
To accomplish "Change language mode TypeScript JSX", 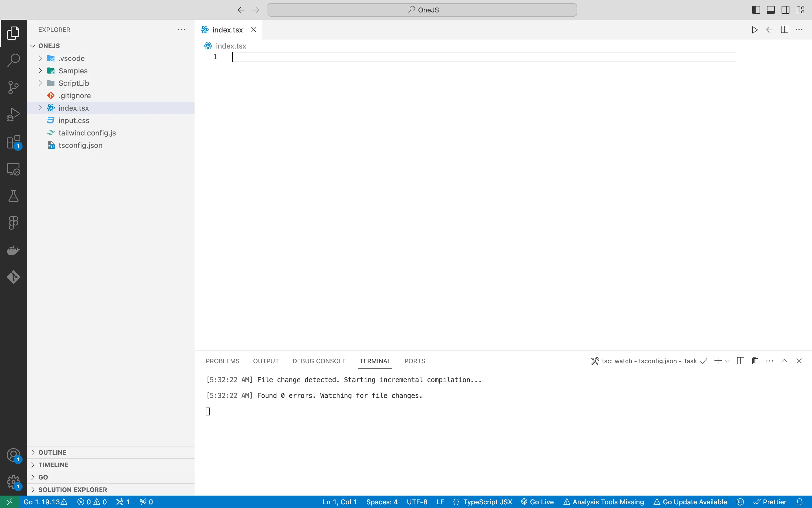I will 487,502.
